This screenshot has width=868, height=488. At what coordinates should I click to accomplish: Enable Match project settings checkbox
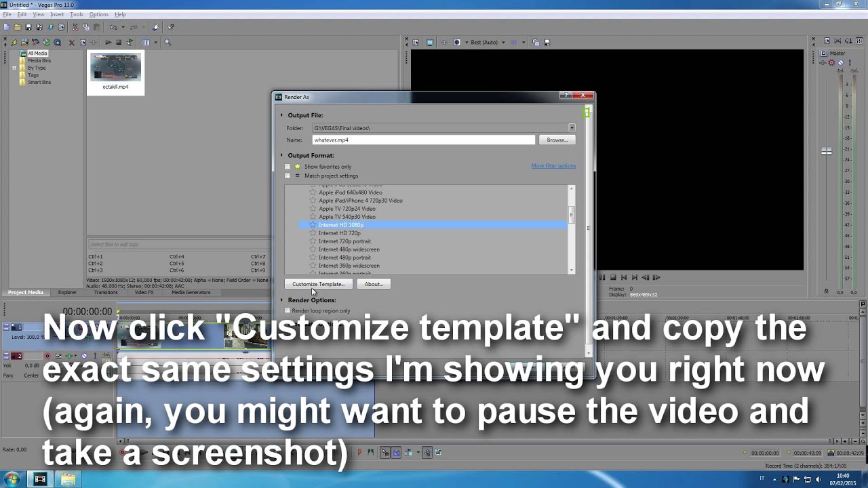288,176
